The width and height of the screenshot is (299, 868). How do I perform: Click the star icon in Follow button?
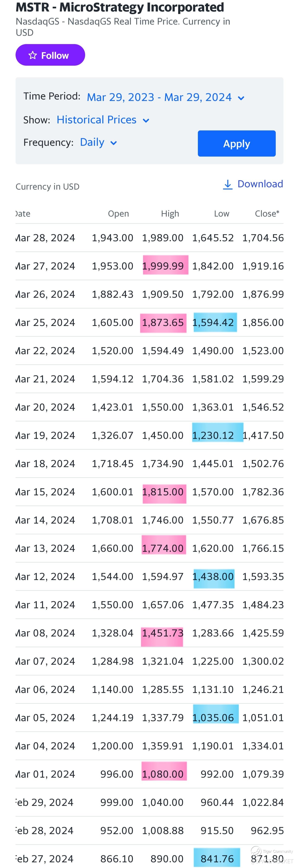tap(32, 55)
